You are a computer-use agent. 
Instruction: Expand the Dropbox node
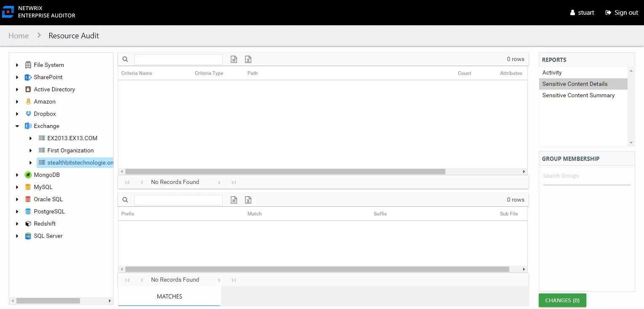17,114
